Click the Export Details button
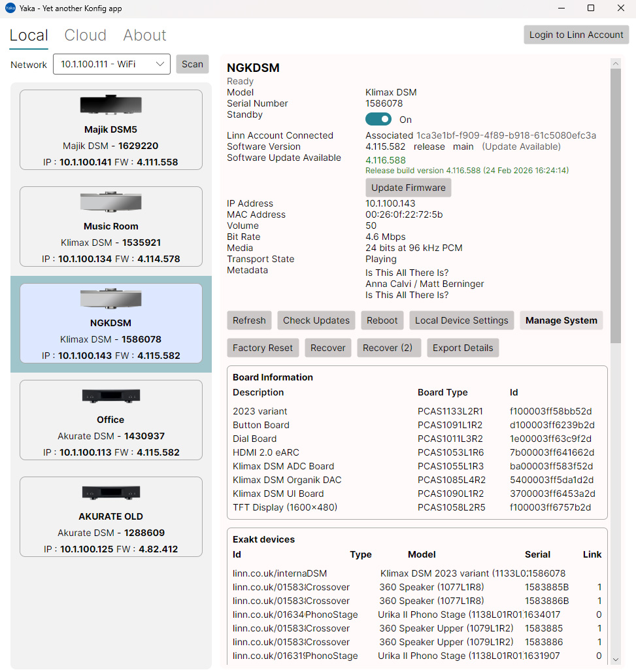The height and width of the screenshot is (672, 636). (462, 348)
